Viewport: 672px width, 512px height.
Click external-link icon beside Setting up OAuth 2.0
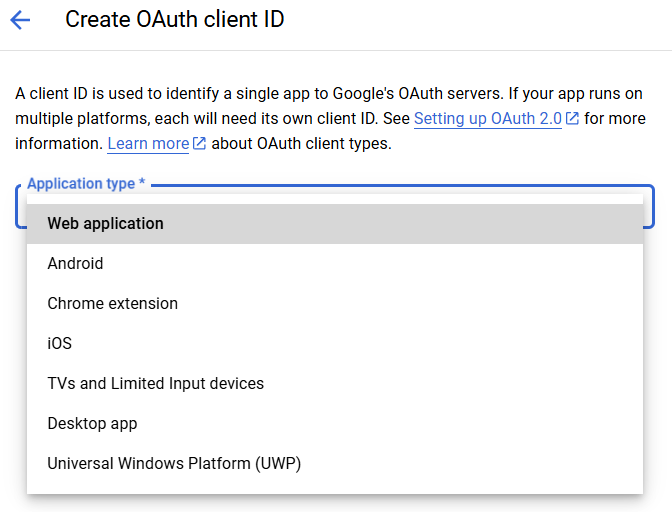572,119
